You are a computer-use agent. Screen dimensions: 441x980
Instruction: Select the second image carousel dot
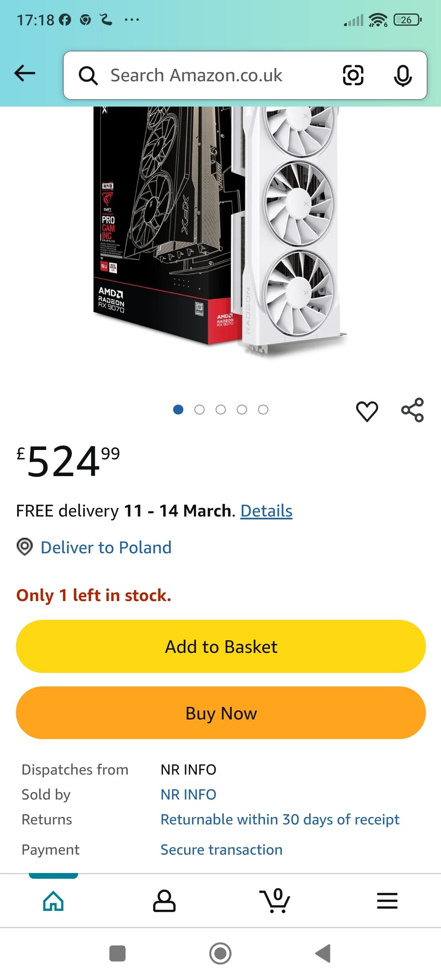click(x=199, y=410)
